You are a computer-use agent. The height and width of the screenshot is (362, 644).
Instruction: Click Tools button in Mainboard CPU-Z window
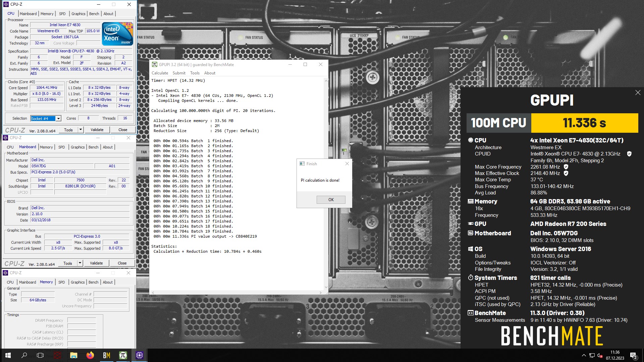pos(68,263)
